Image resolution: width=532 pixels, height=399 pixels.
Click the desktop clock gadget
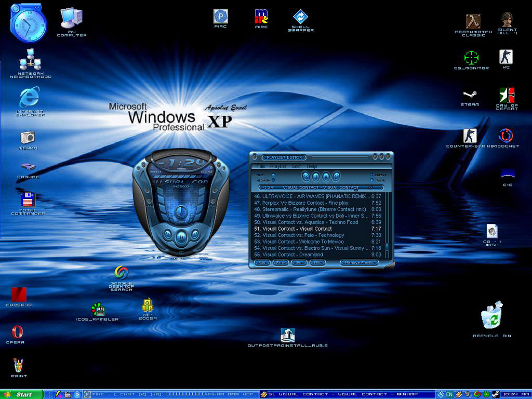(28, 24)
